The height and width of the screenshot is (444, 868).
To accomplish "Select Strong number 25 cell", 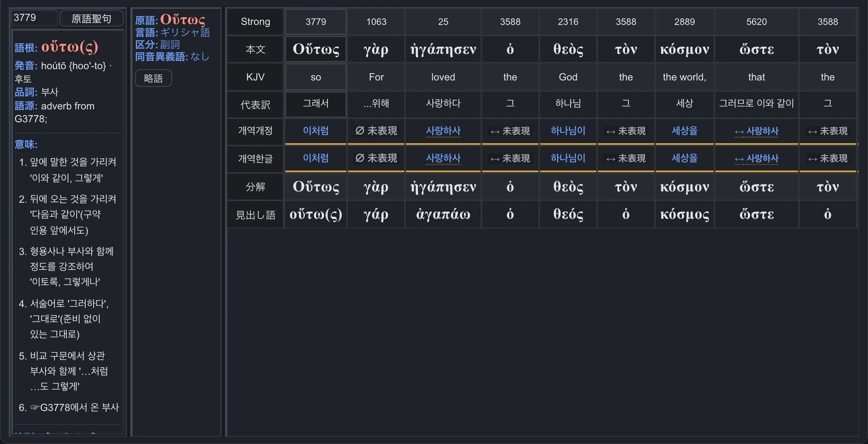I will point(443,22).
